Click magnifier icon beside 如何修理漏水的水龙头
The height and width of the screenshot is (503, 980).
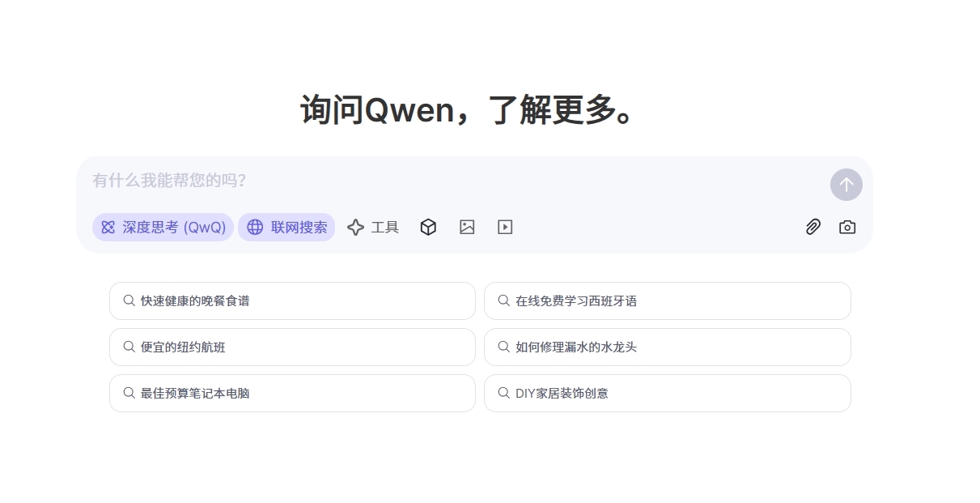503,347
